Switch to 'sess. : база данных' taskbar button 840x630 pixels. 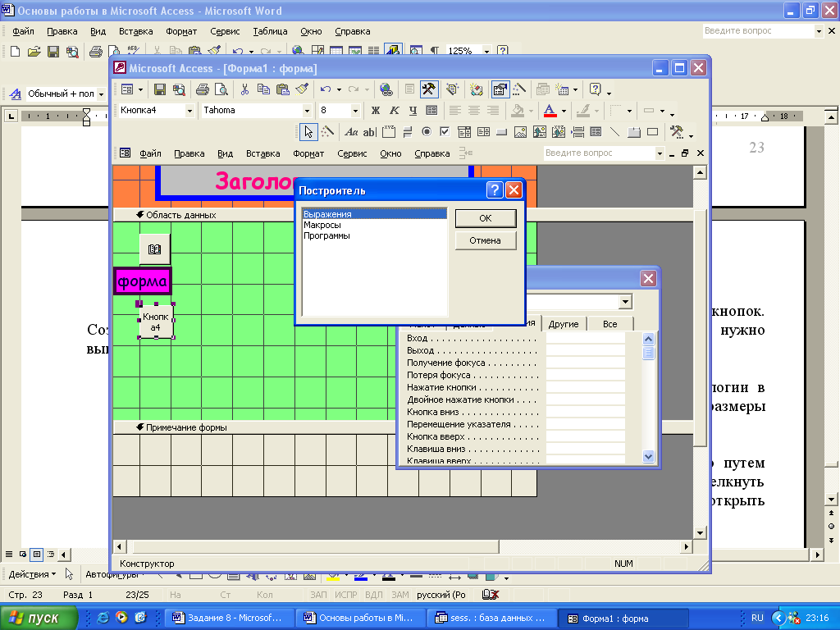pyautogui.click(x=491, y=619)
